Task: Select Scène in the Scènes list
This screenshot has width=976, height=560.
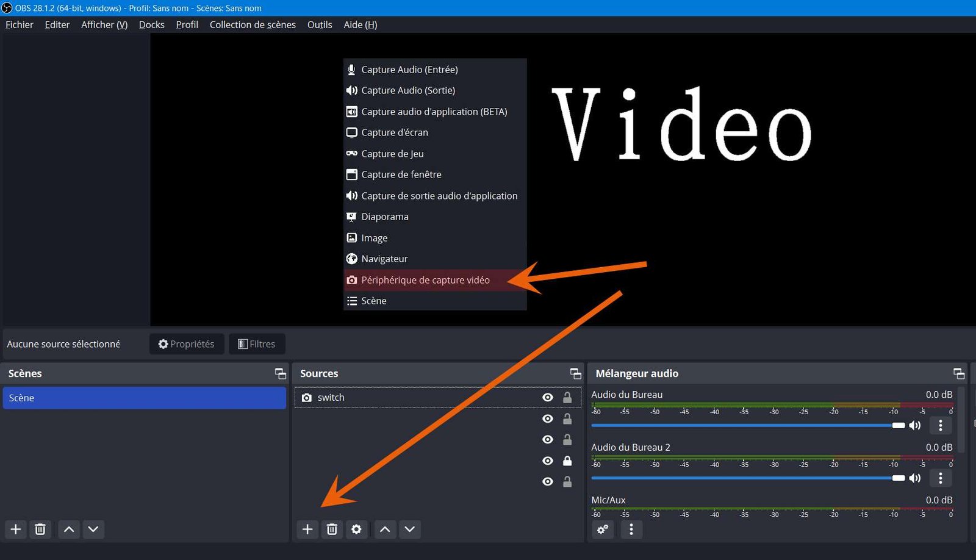Action: click(145, 398)
